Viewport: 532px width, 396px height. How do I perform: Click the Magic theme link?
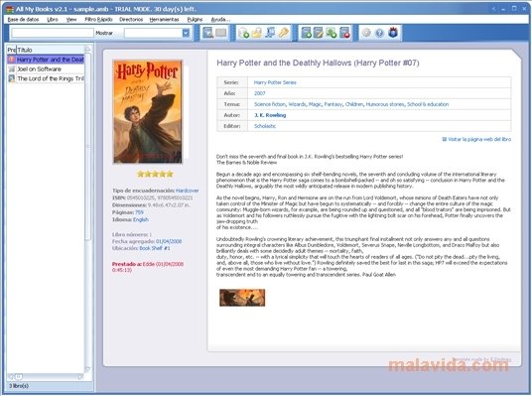pos(315,104)
